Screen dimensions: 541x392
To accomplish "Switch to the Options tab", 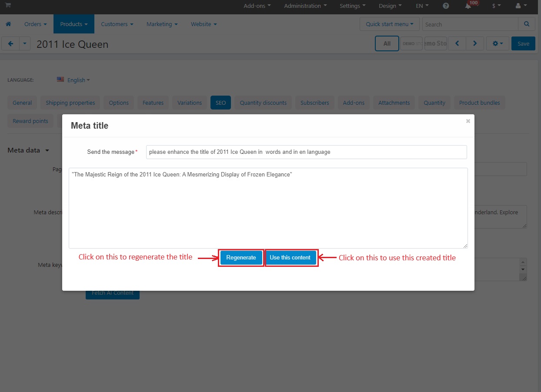I will point(119,103).
